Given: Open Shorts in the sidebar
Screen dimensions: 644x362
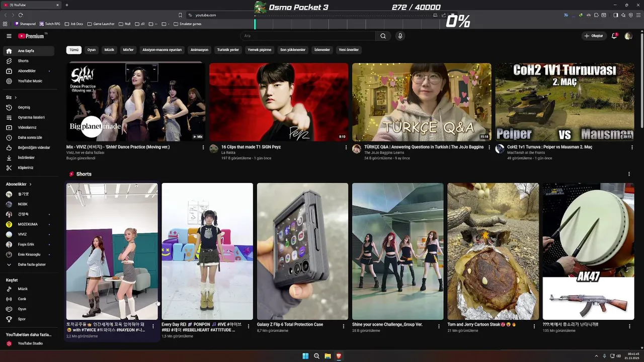Looking at the screenshot, I should (x=28, y=61).
